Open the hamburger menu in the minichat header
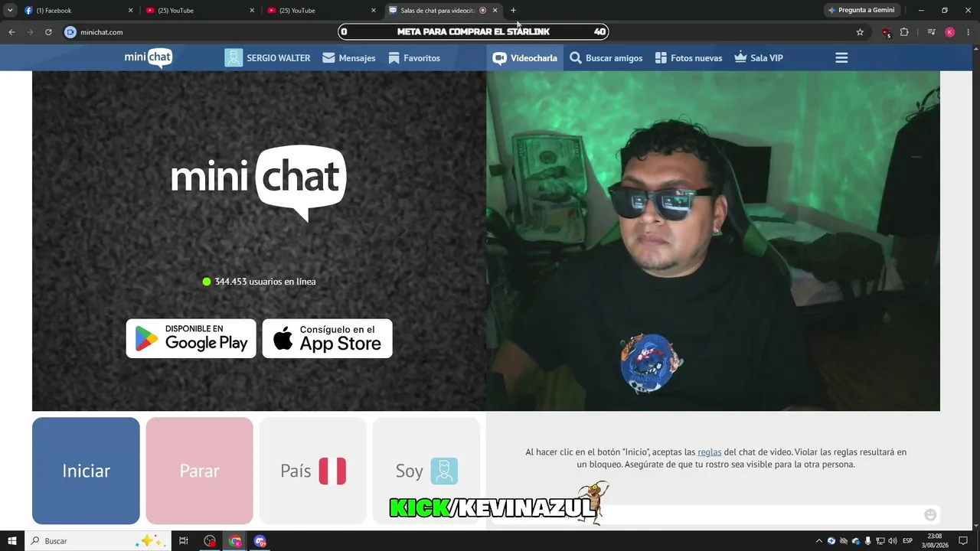The image size is (980, 551). point(841,58)
